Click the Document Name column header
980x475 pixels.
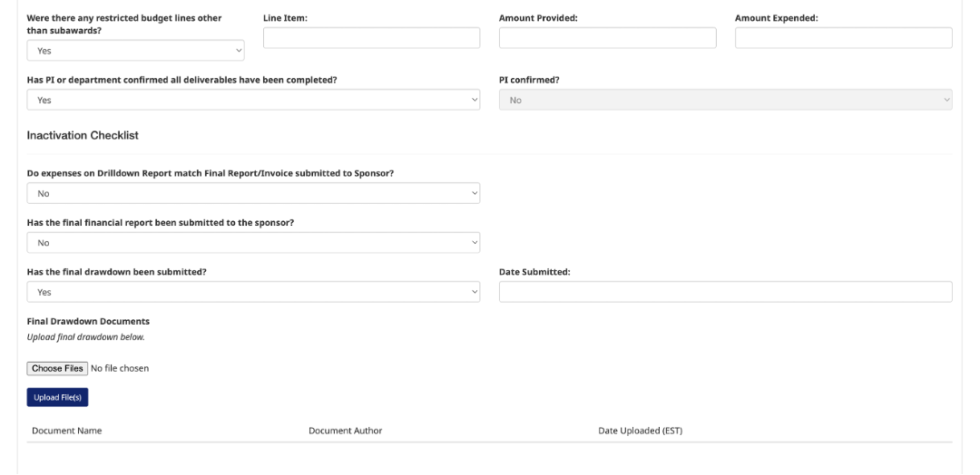click(66, 431)
